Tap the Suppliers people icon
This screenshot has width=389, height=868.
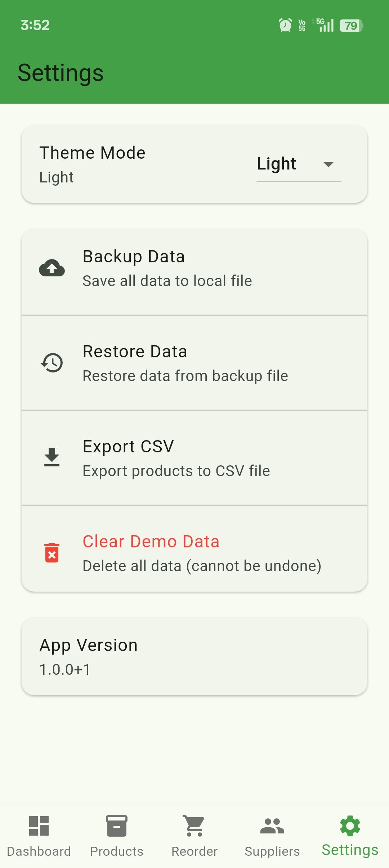pyautogui.click(x=272, y=826)
